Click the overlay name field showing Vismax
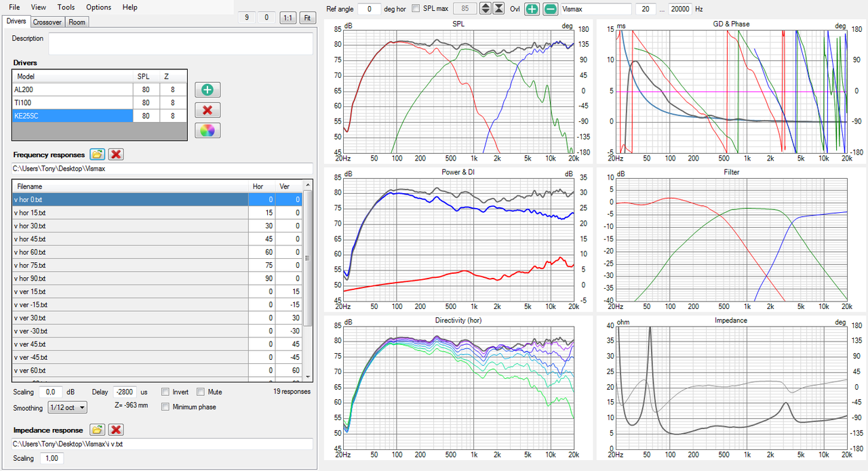 [x=596, y=8]
